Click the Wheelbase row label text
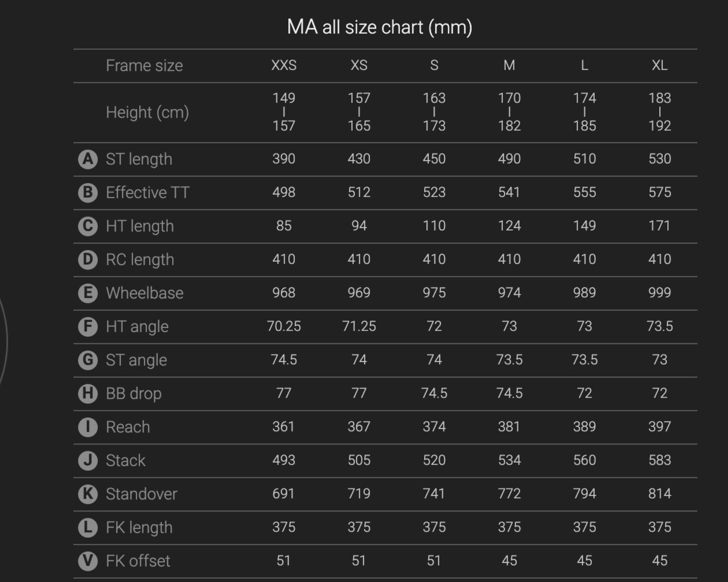728x582 pixels. (x=144, y=293)
